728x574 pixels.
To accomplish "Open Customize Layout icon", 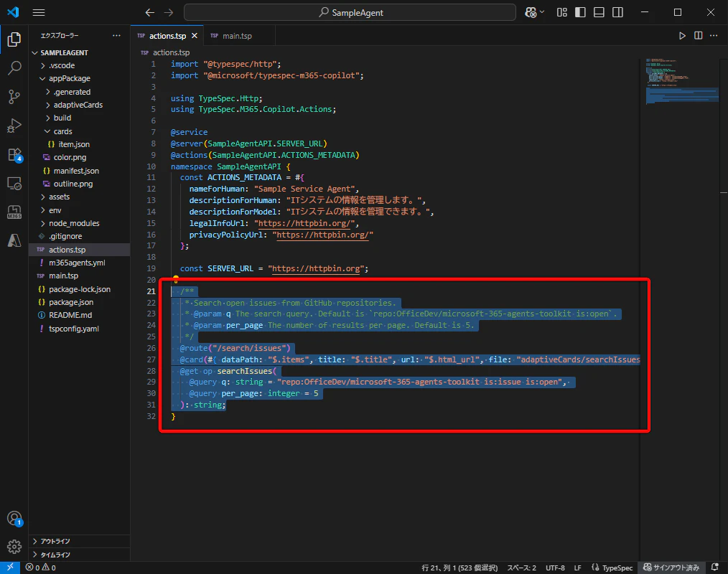I will tap(561, 12).
